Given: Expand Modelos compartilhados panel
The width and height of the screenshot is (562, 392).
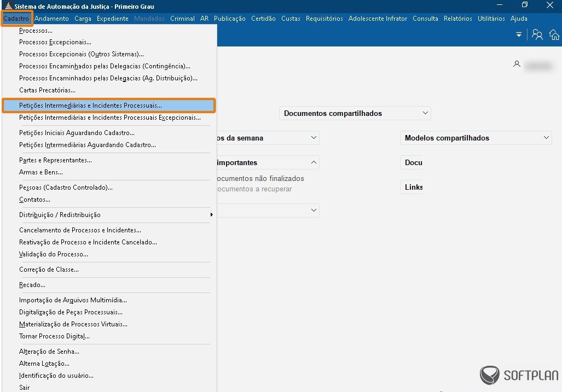Looking at the screenshot, I should [546, 138].
